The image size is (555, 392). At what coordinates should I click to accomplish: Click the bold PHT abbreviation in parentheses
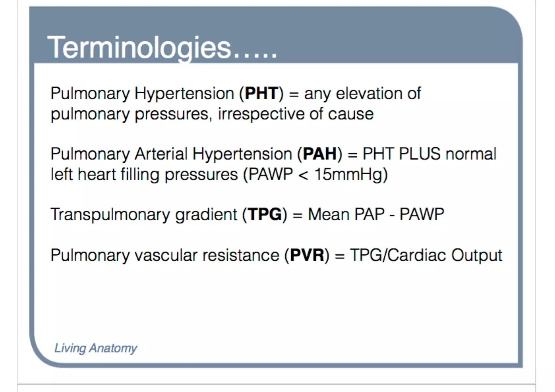(x=261, y=94)
